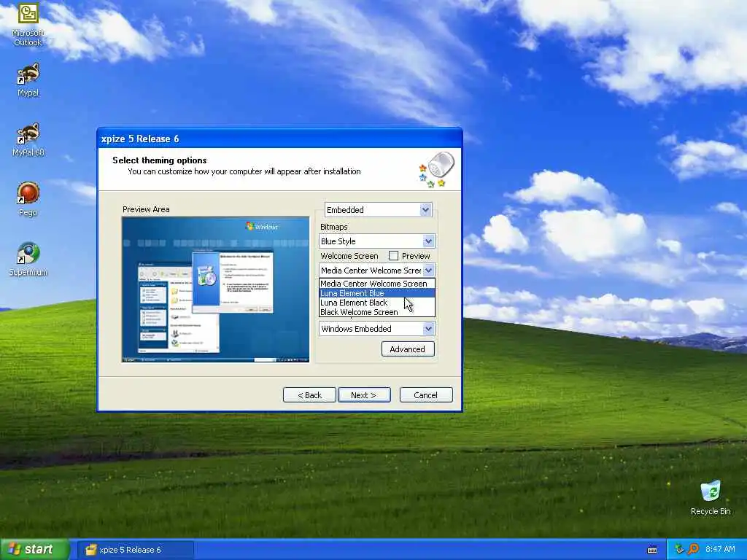747x560 pixels.
Task: Click the keyboard icon on the taskbar
Action: pos(652,550)
